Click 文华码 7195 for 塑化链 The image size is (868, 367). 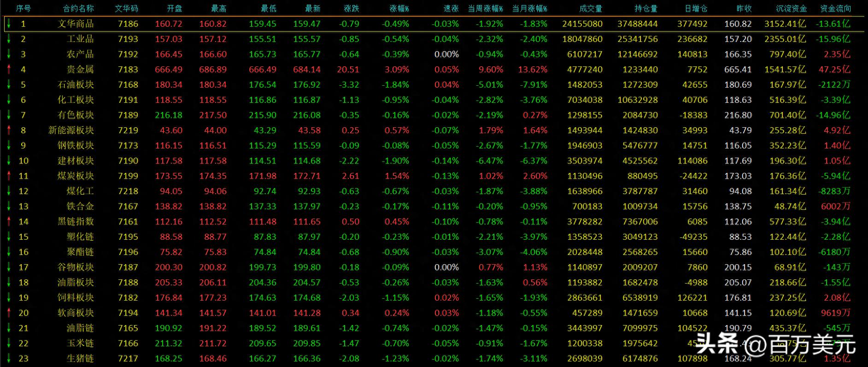[128, 237]
